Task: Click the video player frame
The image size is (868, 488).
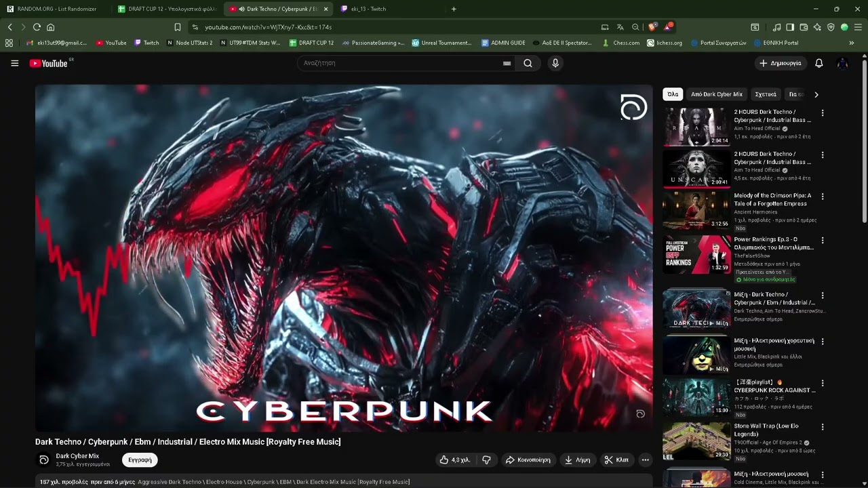Action: (344, 258)
